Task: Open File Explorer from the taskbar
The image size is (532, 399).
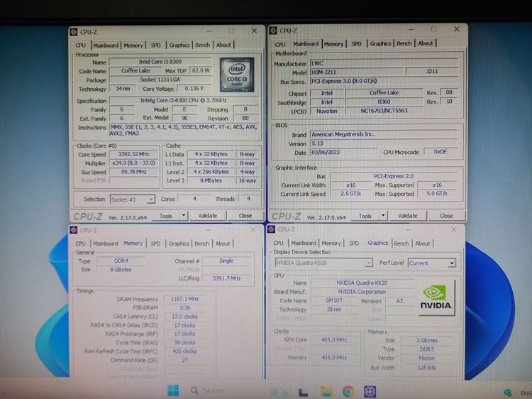Action: (x=326, y=391)
